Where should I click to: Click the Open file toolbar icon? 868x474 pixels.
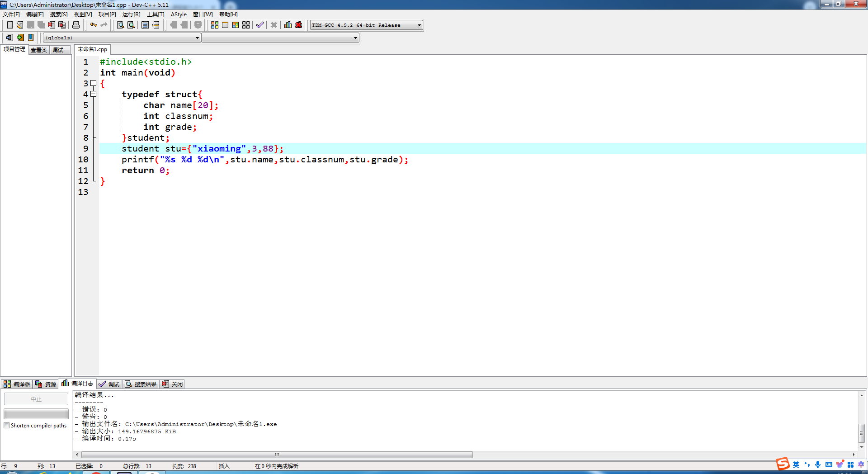20,25
